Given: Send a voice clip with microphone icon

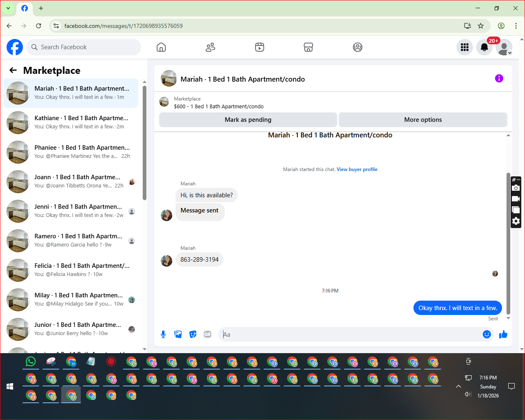Looking at the screenshot, I should [x=163, y=334].
